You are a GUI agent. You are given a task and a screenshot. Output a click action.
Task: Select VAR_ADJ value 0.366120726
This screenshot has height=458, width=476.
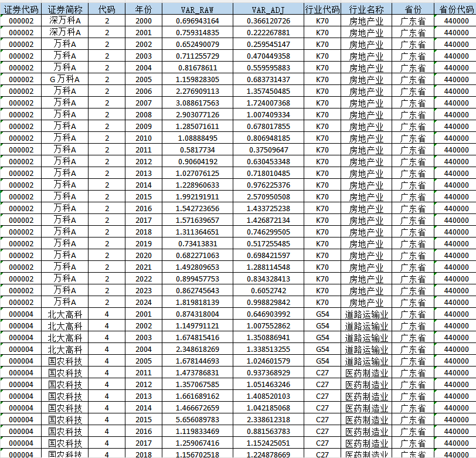click(x=268, y=21)
